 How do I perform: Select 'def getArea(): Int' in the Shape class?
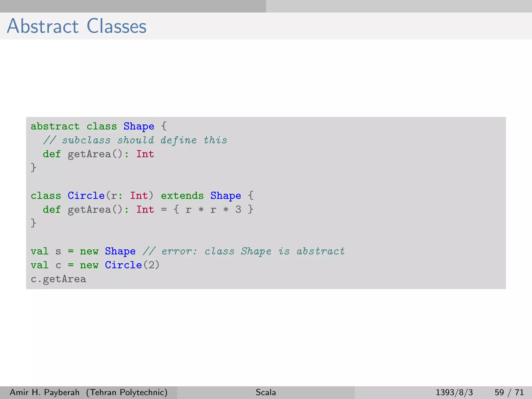coord(98,154)
